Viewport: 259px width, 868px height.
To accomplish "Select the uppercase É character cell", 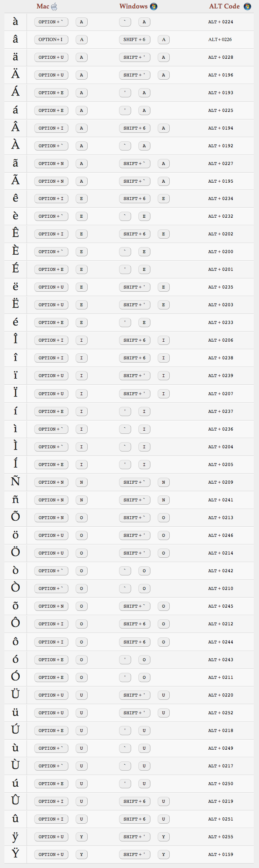I will pyautogui.click(x=15, y=269).
